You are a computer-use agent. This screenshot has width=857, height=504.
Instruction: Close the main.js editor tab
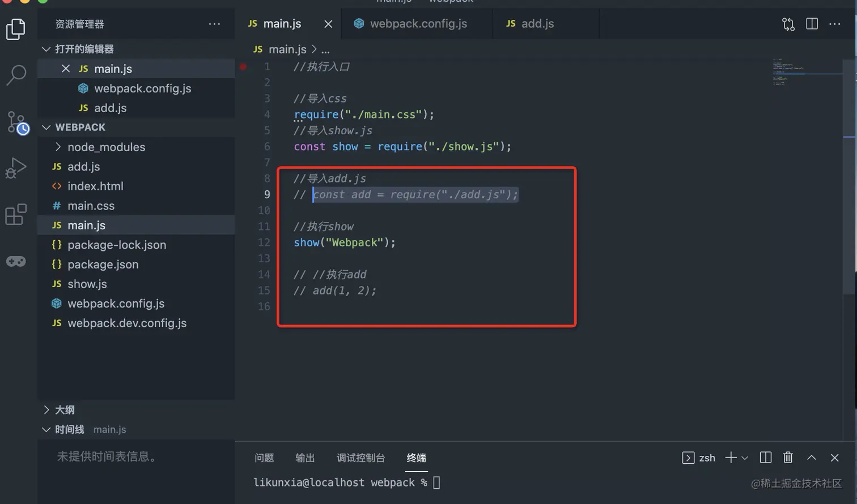pyautogui.click(x=328, y=24)
